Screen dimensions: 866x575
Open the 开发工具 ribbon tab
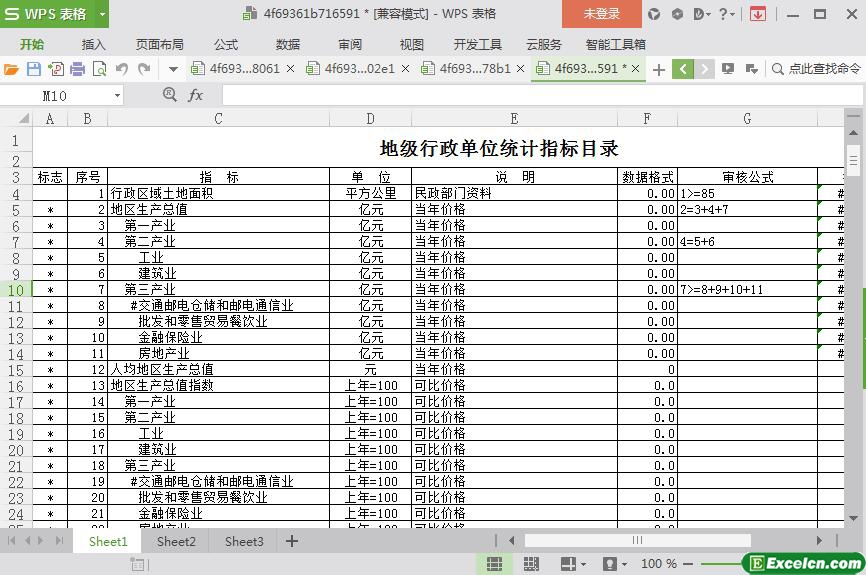pos(477,45)
